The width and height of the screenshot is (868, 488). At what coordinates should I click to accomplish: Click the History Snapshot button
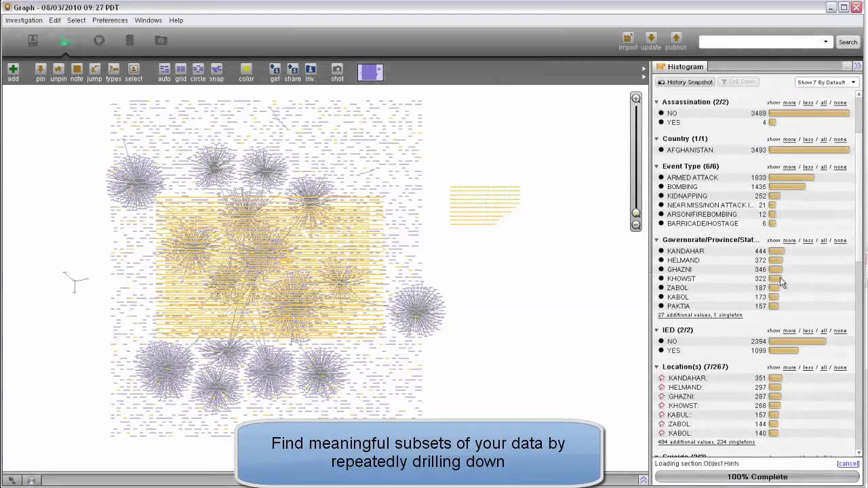685,83
